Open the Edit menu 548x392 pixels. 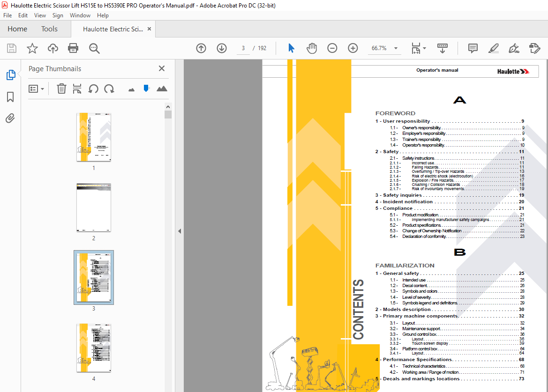point(23,15)
